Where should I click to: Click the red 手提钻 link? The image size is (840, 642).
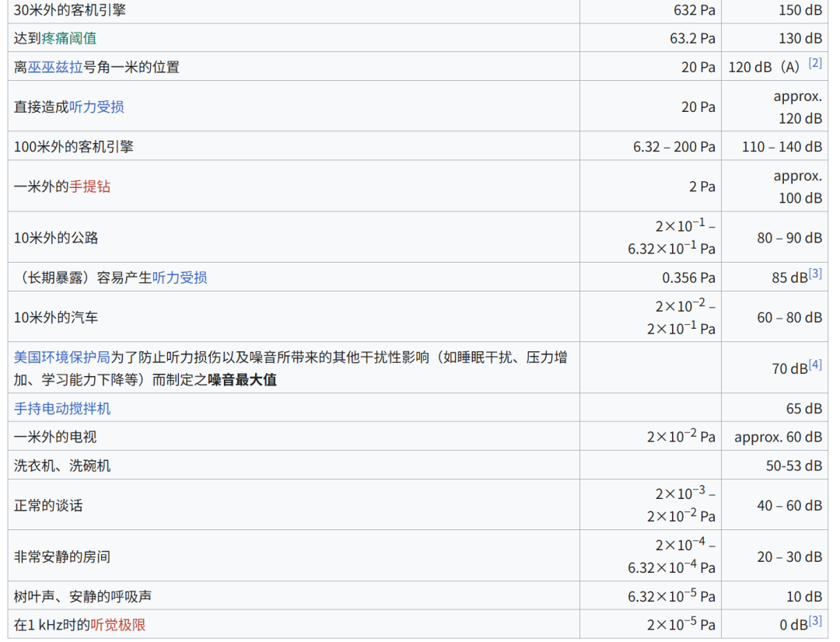point(89,187)
